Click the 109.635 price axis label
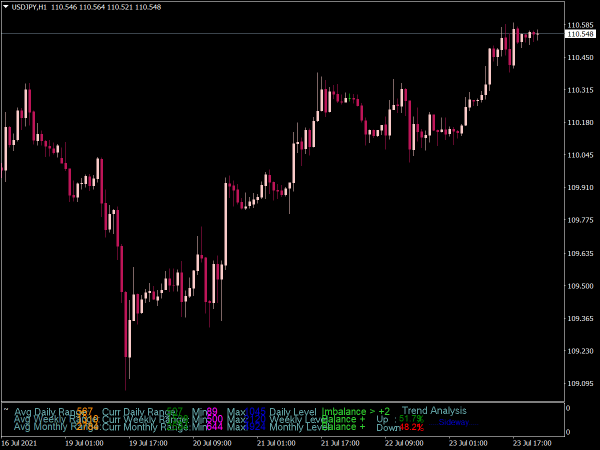Screen dimensions: 600x450 pos(580,253)
